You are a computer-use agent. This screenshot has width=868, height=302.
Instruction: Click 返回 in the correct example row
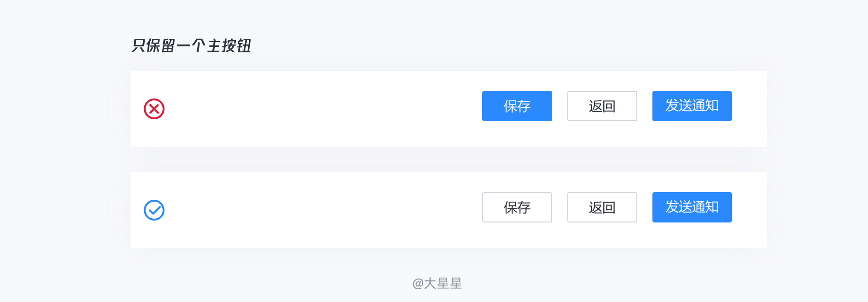[602, 207]
